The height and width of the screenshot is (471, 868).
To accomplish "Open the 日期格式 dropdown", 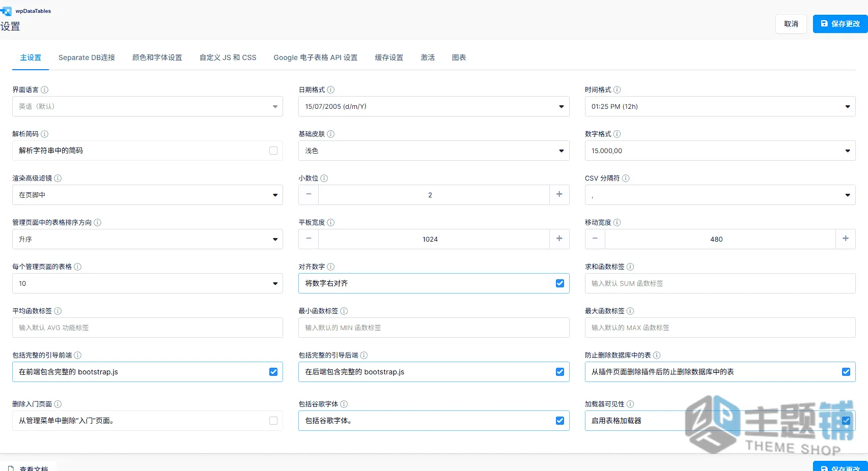I will pyautogui.click(x=434, y=106).
